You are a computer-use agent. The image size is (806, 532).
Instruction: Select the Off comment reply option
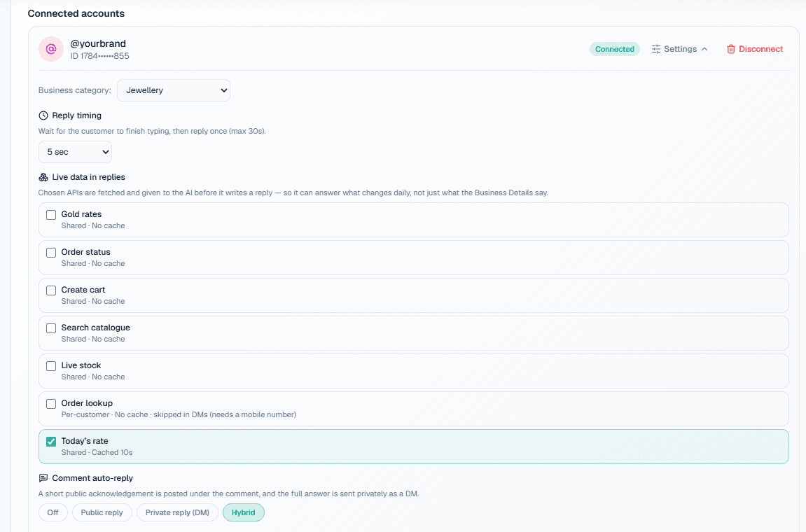(x=53, y=512)
